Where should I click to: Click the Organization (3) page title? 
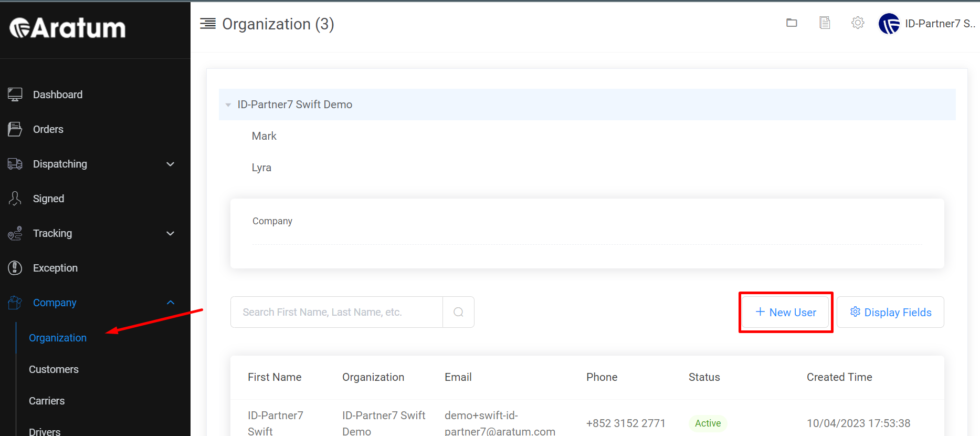point(278,24)
